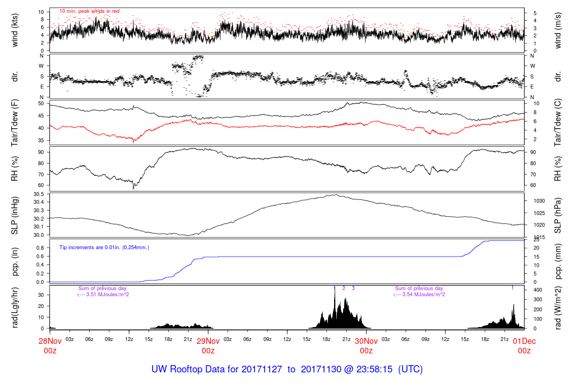Viewport: 574px width, 392px height.
Task: Click the '1030' tick on hPa axis
Action: pyautogui.click(x=539, y=200)
